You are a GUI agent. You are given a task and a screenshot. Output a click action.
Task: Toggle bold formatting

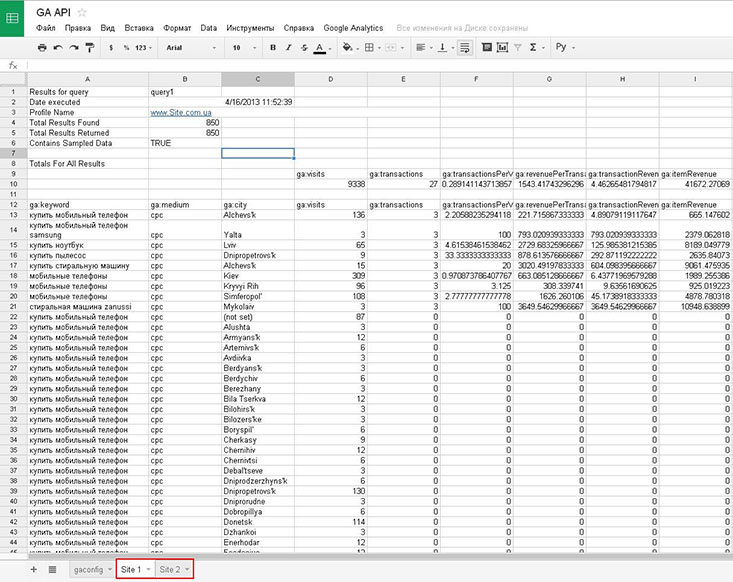coord(273,48)
